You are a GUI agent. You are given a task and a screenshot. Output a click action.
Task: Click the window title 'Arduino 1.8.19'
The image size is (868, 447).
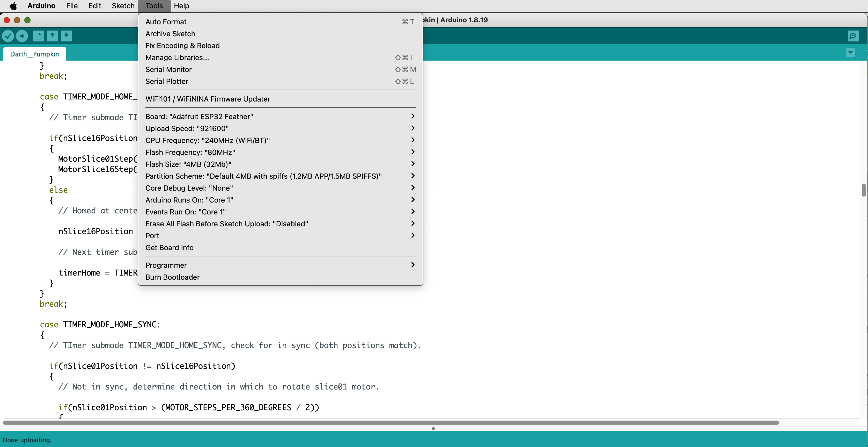click(464, 20)
